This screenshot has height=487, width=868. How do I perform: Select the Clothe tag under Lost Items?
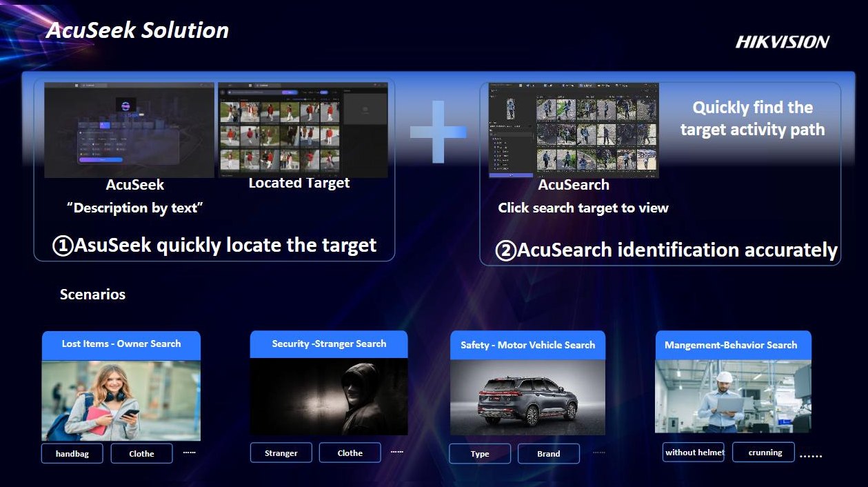(x=141, y=453)
